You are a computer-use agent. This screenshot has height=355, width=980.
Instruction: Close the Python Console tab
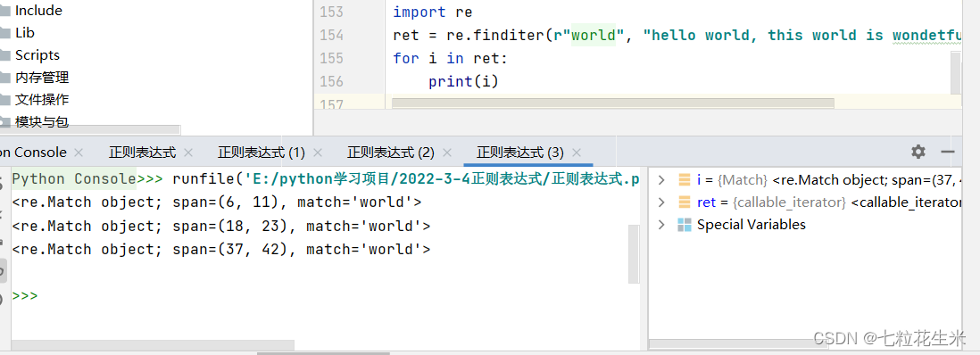(79, 153)
